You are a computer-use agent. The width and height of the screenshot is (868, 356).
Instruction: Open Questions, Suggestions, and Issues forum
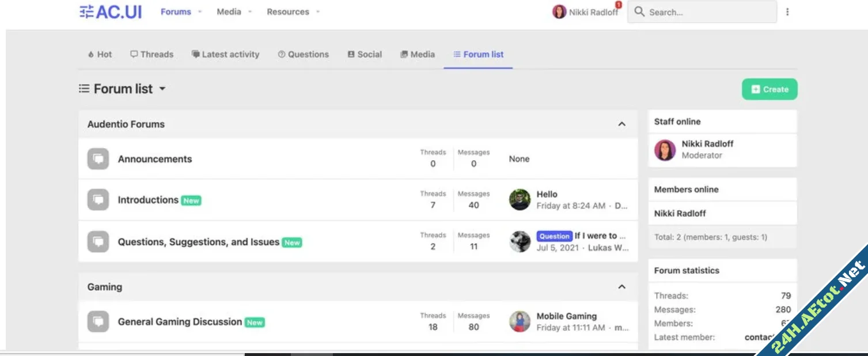[198, 242]
